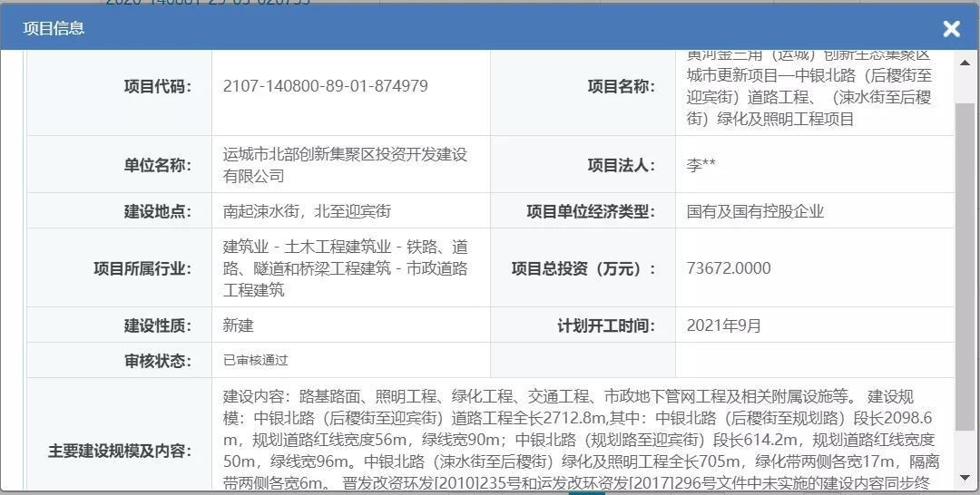
Task: Click the 审核状态 label
Action: [158, 362]
